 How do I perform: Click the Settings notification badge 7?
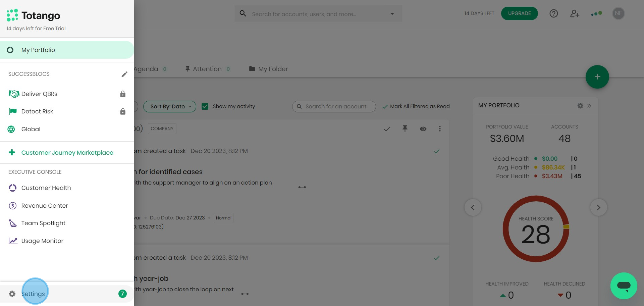[122, 294]
